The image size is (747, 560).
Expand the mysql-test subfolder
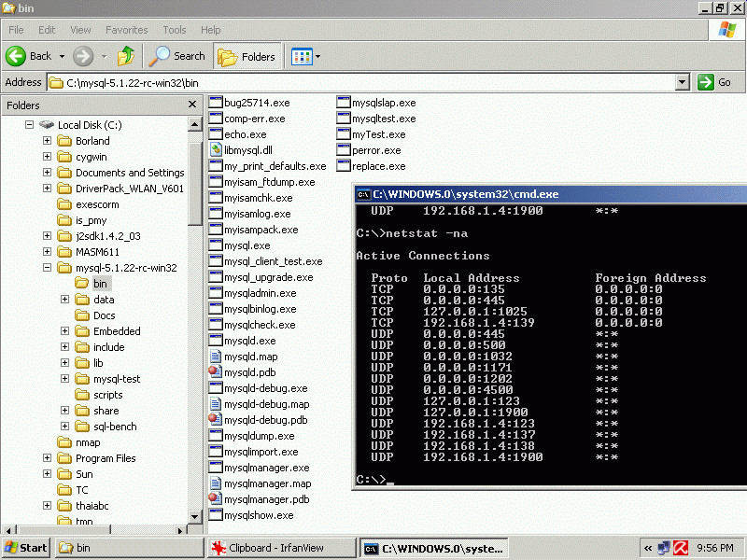click(x=64, y=379)
